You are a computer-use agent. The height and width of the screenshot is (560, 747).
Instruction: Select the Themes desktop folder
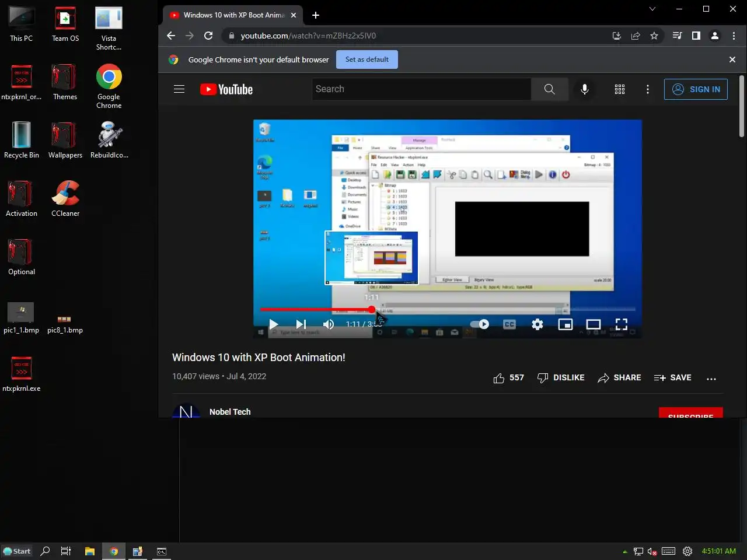(65, 82)
